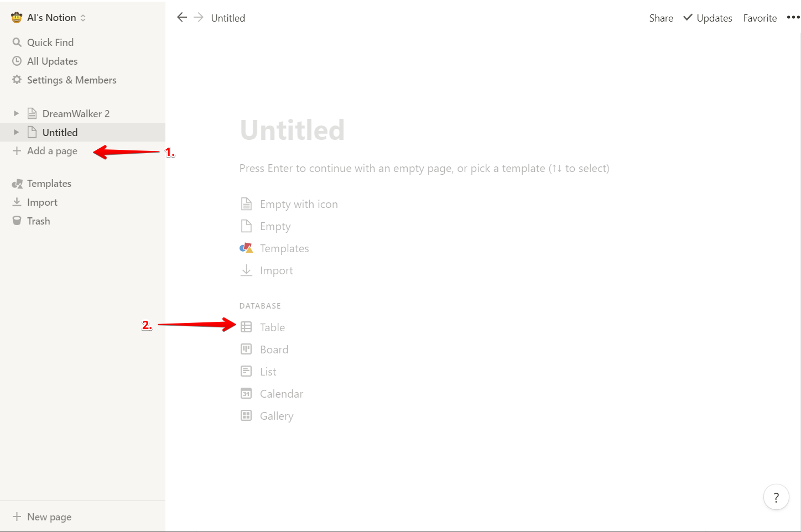Open the Al's Notion workspace switcher
Screen dimensions: 801x532
pyautogui.click(x=49, y=18)
